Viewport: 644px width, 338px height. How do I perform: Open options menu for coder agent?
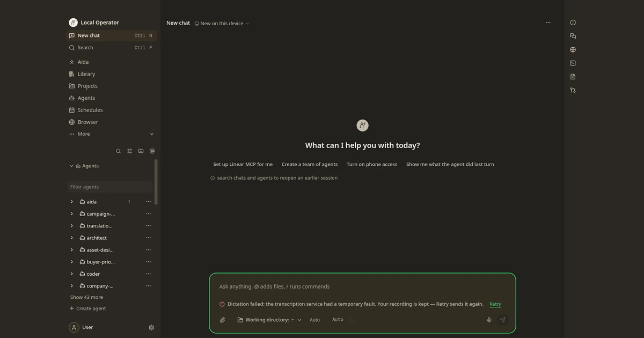149,274
